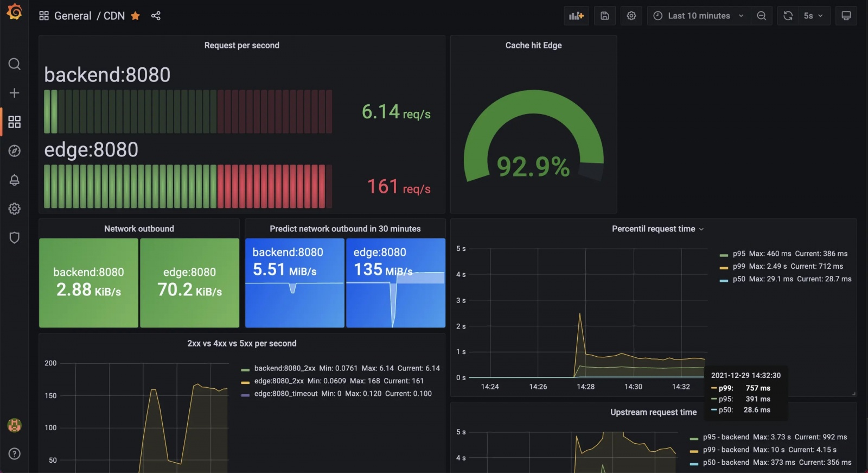The width and height of the screenshot is (868, 473).
Task: Open the Grafana home logo
Action: tap(15, 11)
